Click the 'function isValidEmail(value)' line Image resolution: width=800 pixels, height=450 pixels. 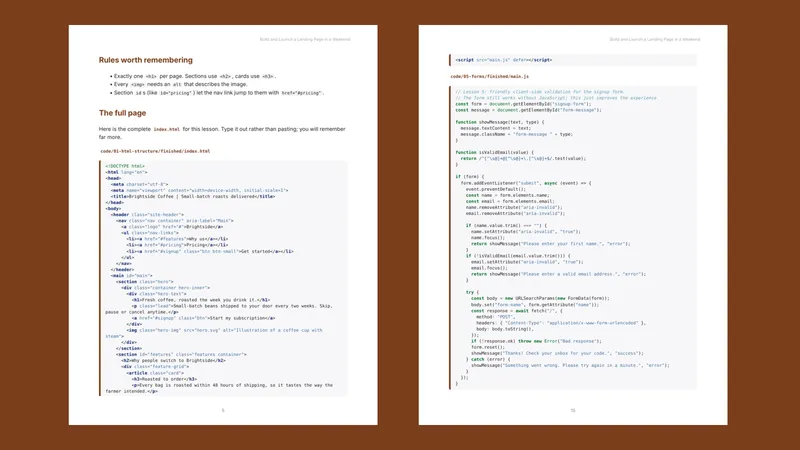[494, 153]
